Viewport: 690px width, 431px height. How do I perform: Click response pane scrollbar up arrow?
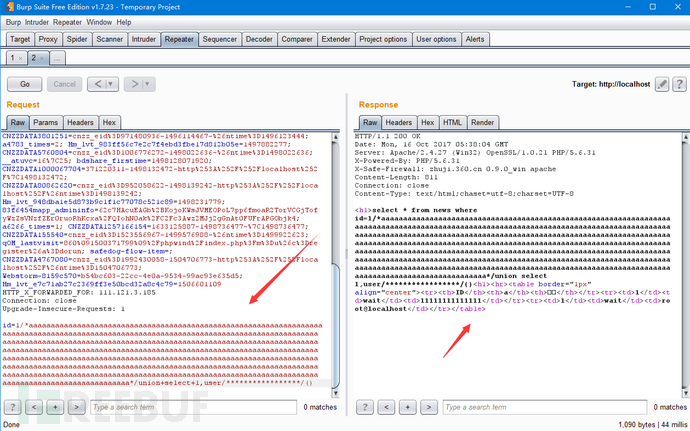click(x=686, y=137)
